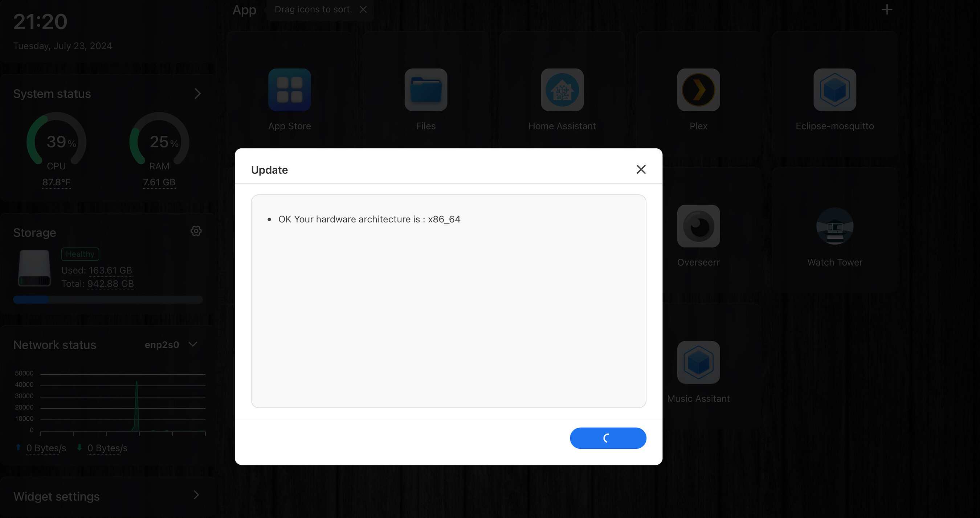Viewport: 980px width, 518px height.
Task: Close the Update dialog
Action: pyautogui.click(x=641, y=169)
